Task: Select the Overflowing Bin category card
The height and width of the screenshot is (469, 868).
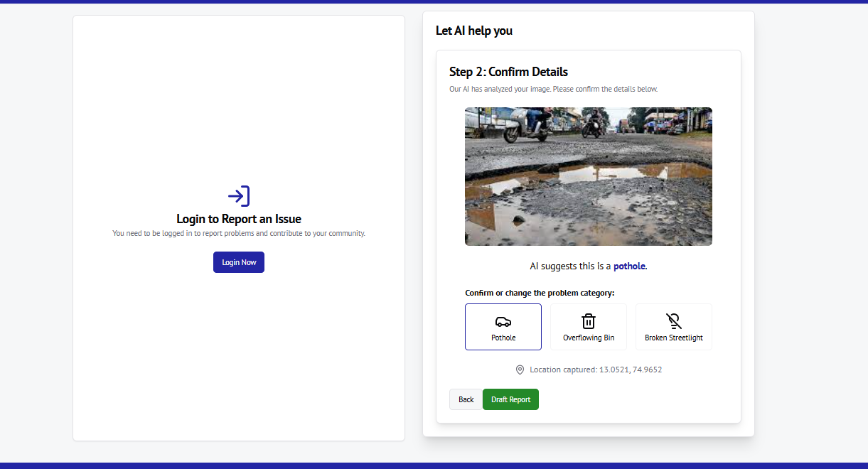Action: point(589,327)
